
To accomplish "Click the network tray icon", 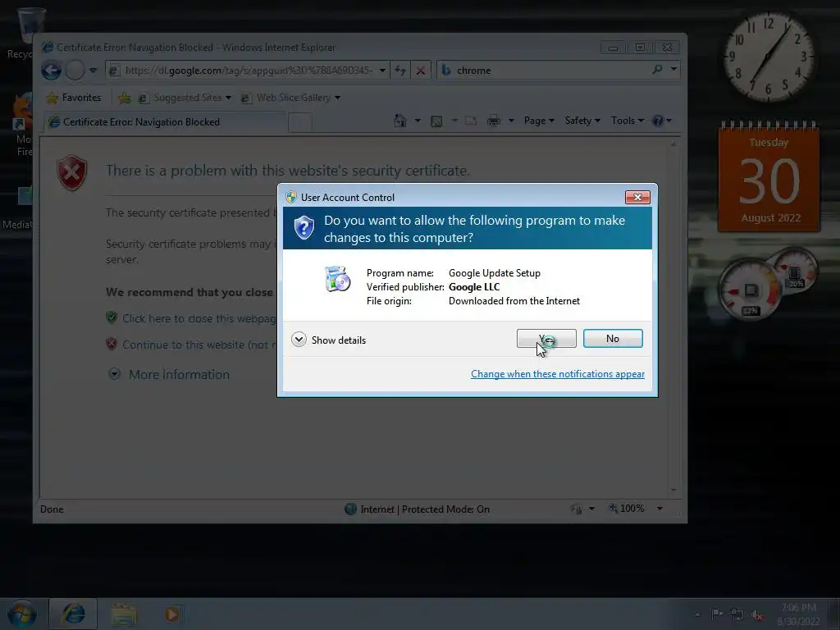I will (x=737, y=614).
